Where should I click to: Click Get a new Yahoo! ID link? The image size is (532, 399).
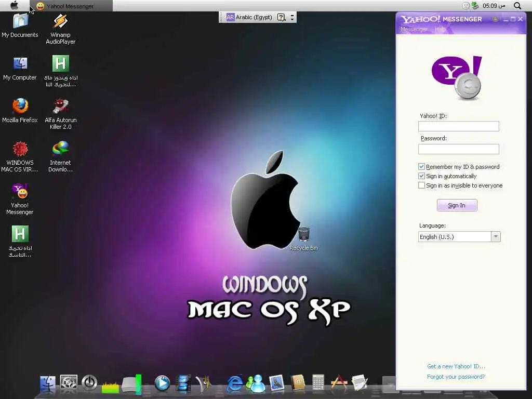456,366
